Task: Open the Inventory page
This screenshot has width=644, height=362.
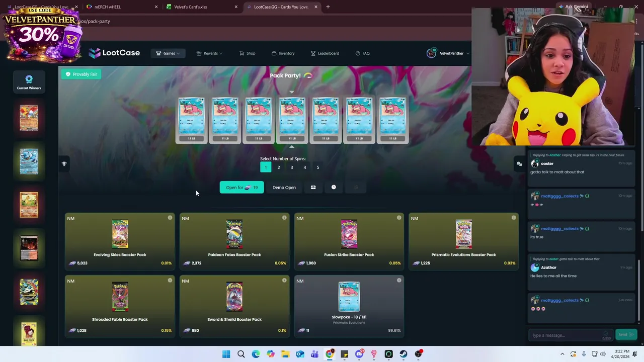Action: point(283,53)
